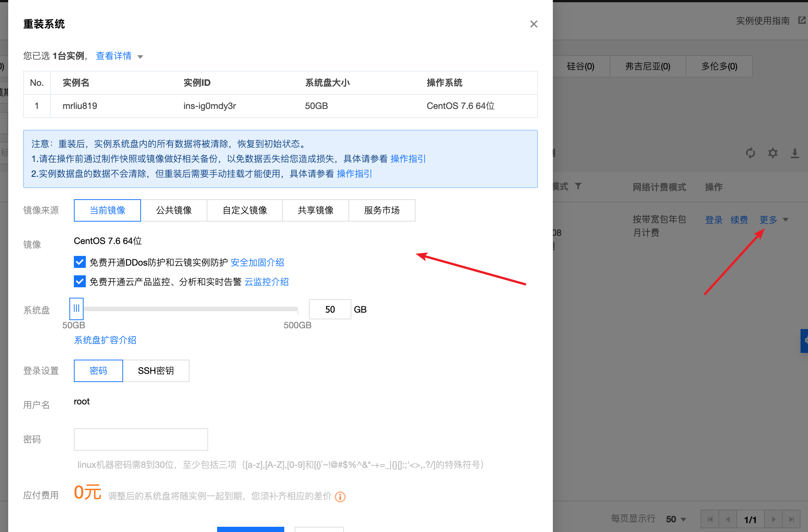Screen dimensions: 808x532
Task: Focus the system disk GB input field
Action: (x=330, y=309)
